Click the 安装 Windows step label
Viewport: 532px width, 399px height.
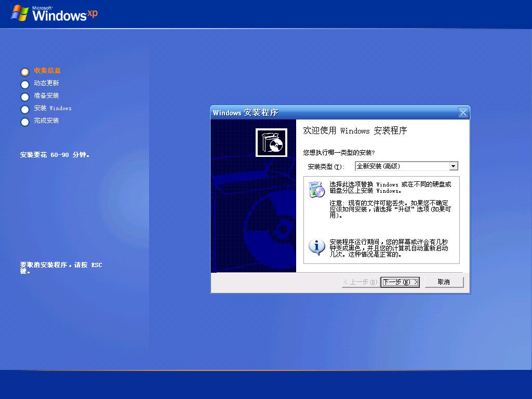click(52, 108)
